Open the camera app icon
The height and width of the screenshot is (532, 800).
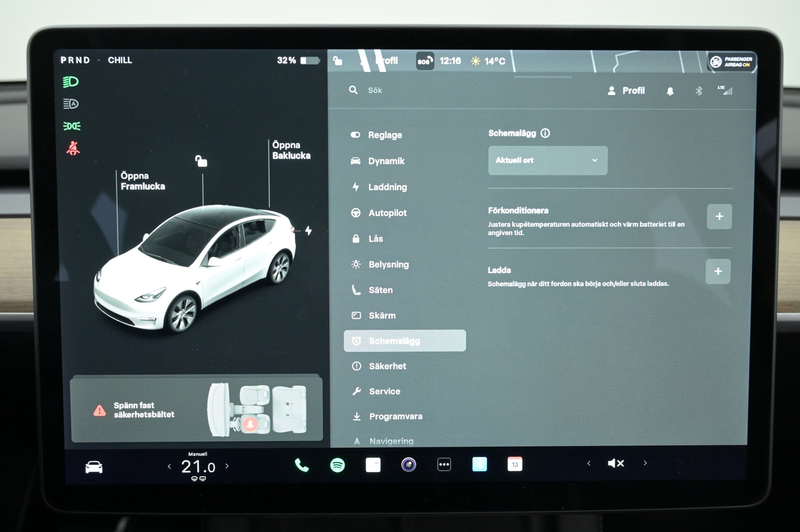pyautogui.click(x=408, y=465)
